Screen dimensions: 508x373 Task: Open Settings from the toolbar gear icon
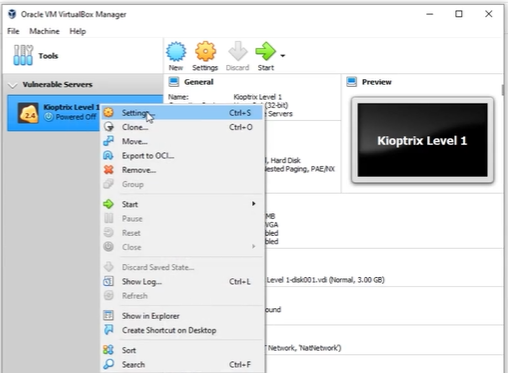[x=205, y=52]
